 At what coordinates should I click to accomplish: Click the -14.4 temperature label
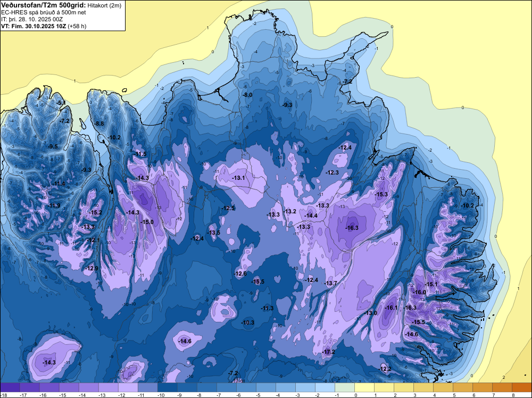[x=311, y=215]
